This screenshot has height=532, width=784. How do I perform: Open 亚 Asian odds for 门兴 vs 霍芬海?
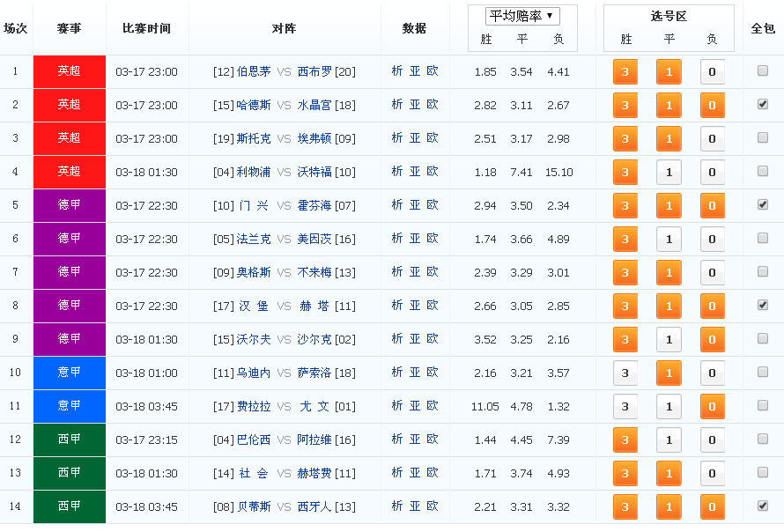415,205
